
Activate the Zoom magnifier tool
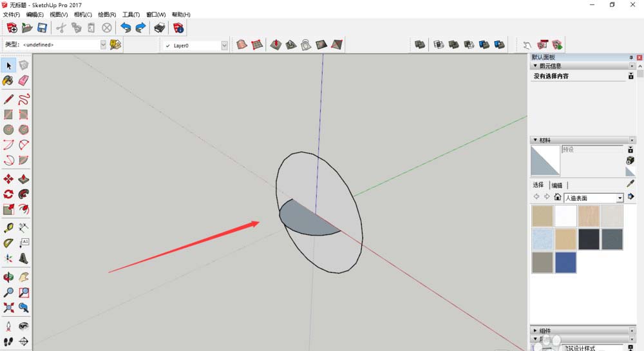click(x=8, y=292)
